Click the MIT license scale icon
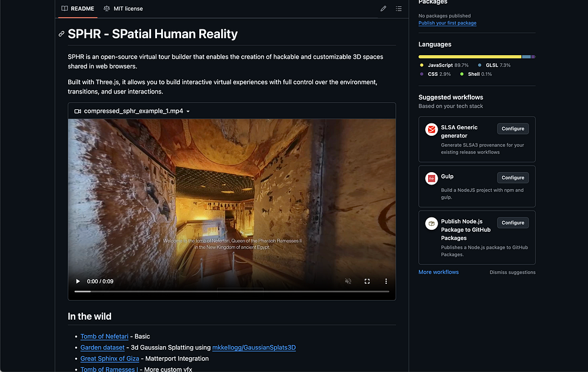 pos(106,8)
